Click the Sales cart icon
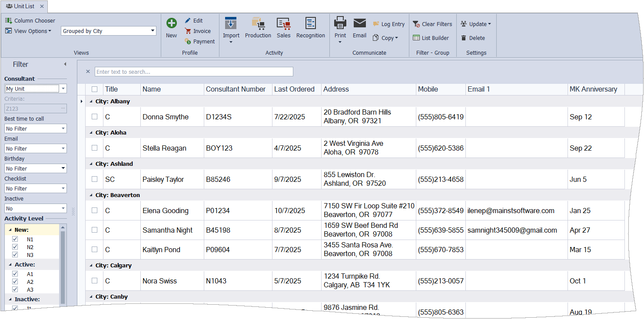Screen dimensions: 644x319 pos(283,24)
